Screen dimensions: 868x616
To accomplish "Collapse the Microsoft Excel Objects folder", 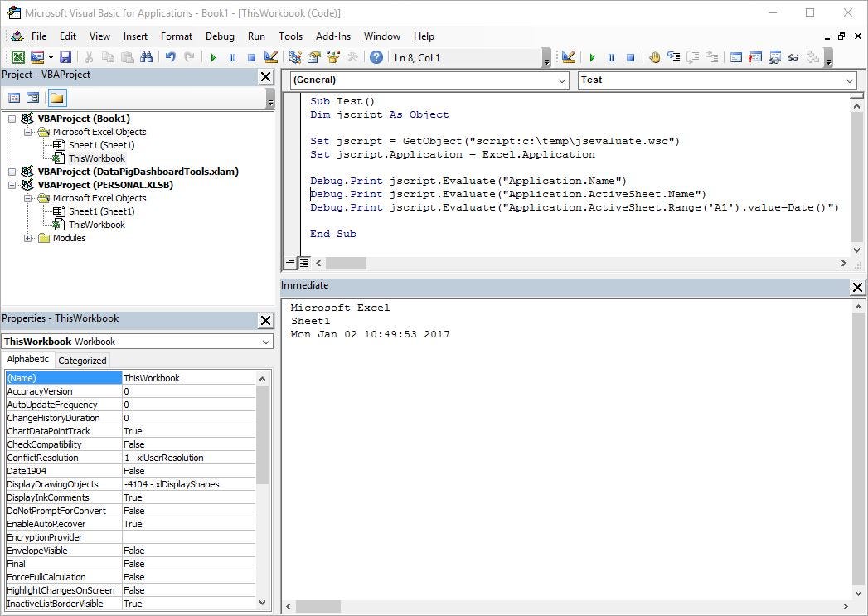I will click(x=27, y=132).
